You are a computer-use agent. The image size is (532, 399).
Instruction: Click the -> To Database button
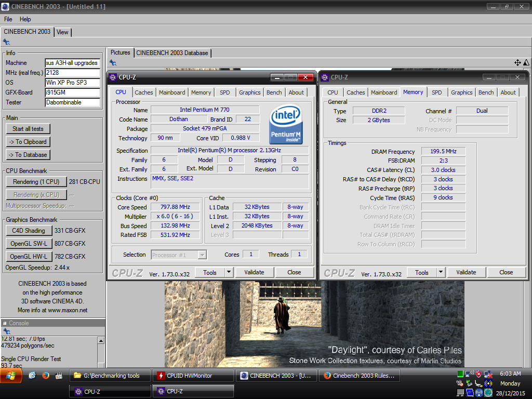point(28,155)
